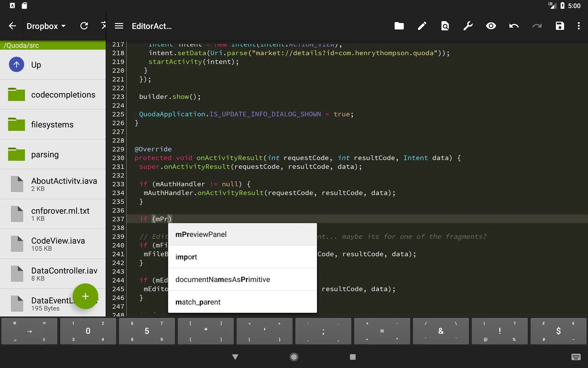
Task: Save file with floppy disk icon
Action: tap(560, 26)
